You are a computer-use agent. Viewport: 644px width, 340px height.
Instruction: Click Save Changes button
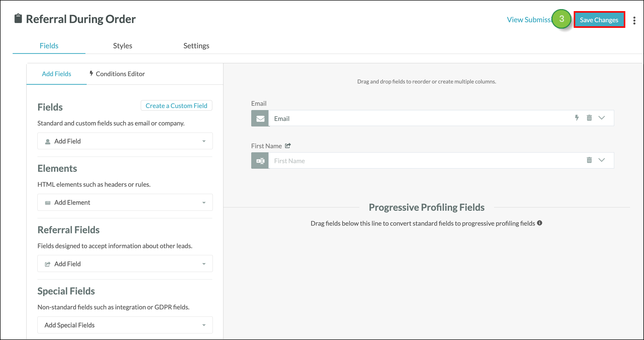coord(599,20)
